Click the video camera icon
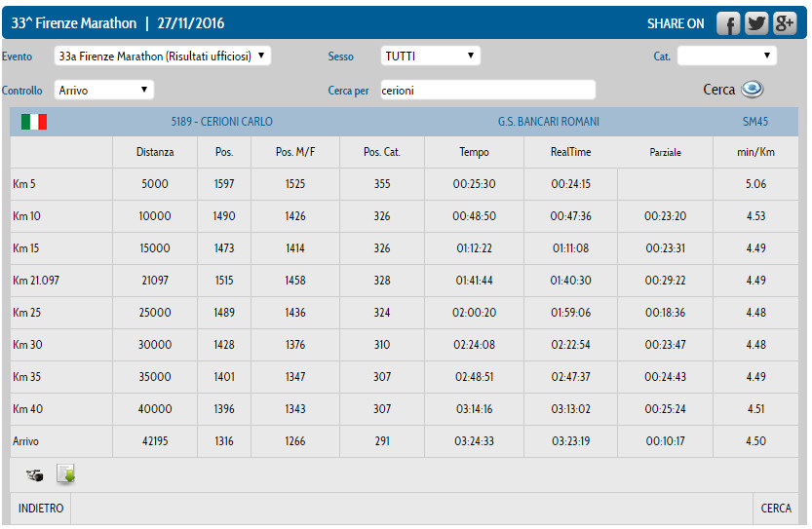 [x=35, y=475]
